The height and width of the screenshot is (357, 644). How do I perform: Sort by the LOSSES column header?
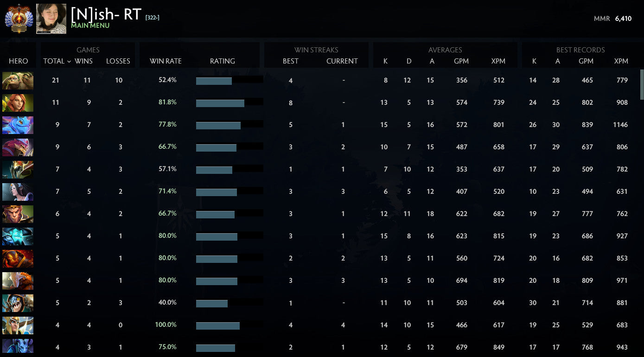click(x=118, y=61)
